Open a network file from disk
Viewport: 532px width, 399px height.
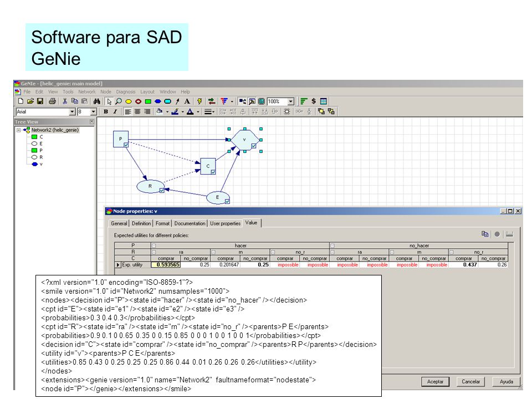coord(30,101)
